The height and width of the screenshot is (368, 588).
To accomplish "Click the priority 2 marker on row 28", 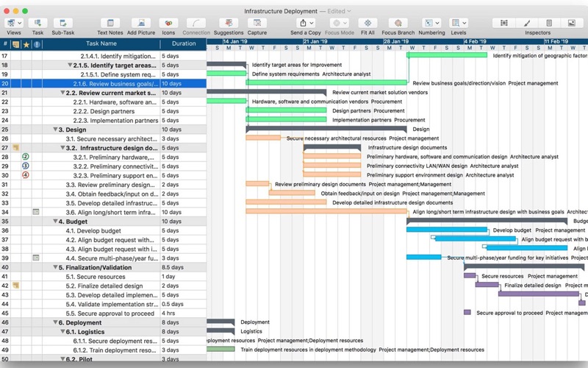I will [26, 157].
